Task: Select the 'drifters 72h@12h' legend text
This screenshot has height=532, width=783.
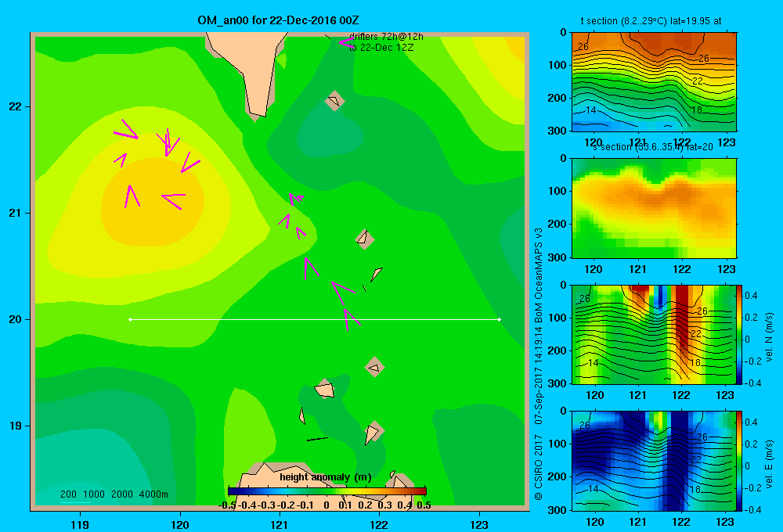Action: point(386,37)
